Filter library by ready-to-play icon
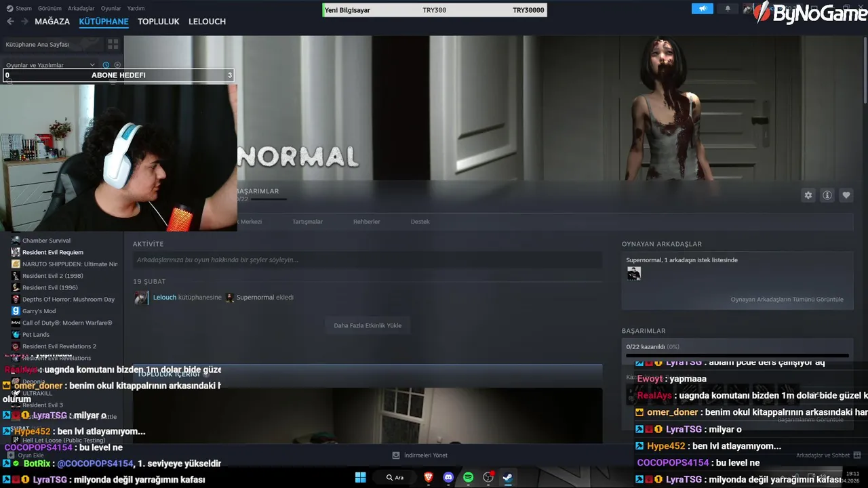The height and width of the screenshot is (488, 868). [117, 65]
